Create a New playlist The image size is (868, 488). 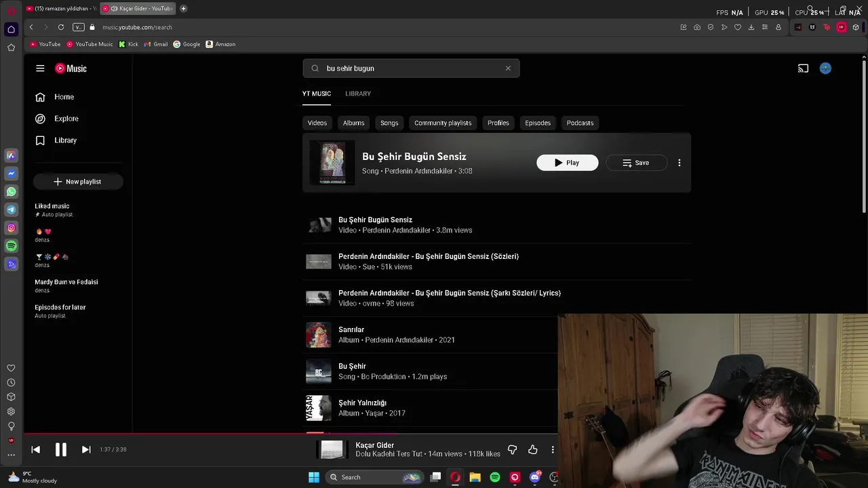78,182
